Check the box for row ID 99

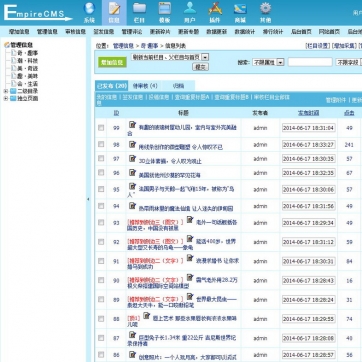101,128
